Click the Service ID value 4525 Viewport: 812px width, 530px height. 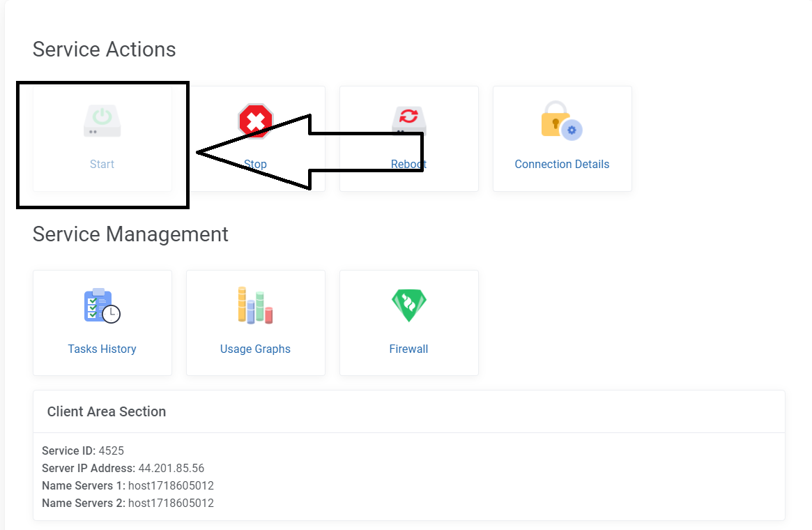pos(111,450)
